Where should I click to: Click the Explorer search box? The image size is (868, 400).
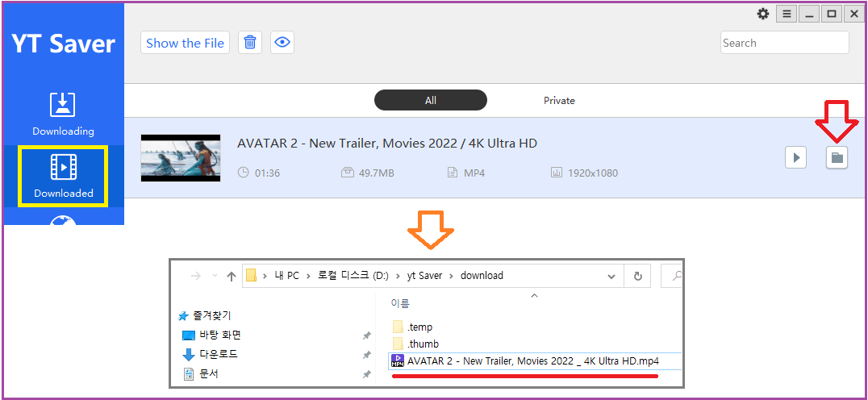(x=672, y=276)
